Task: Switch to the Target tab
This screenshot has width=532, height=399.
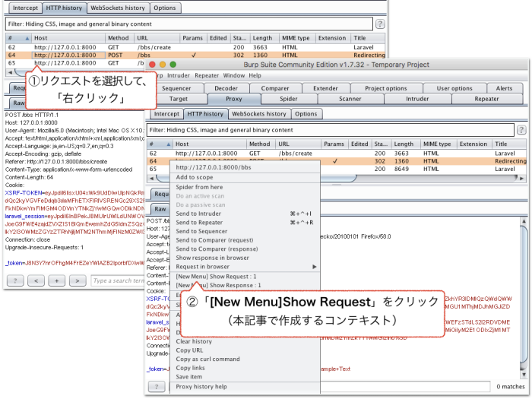Action: pos(179,99)
